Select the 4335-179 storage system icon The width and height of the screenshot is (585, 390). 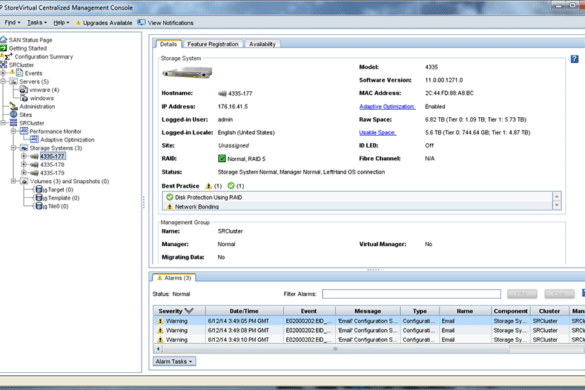click(34, 173)
